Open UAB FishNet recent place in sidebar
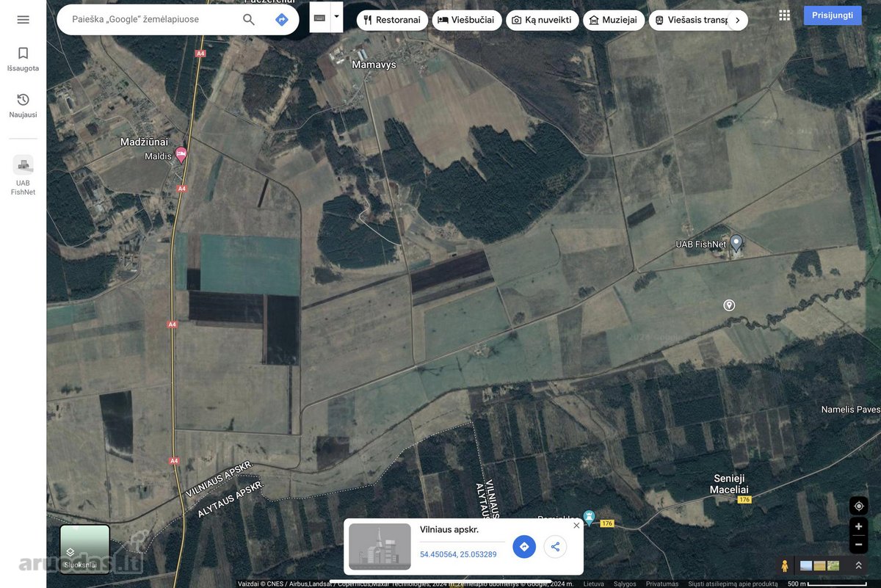The image size is (881, 588). pos(23,175)
